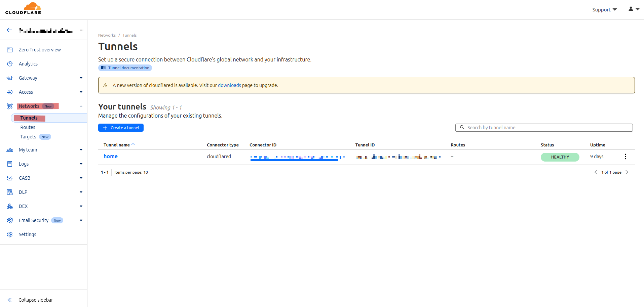The image size is (644, 307).
Task: Click the DLP sidebar icon
Action: 10,192
